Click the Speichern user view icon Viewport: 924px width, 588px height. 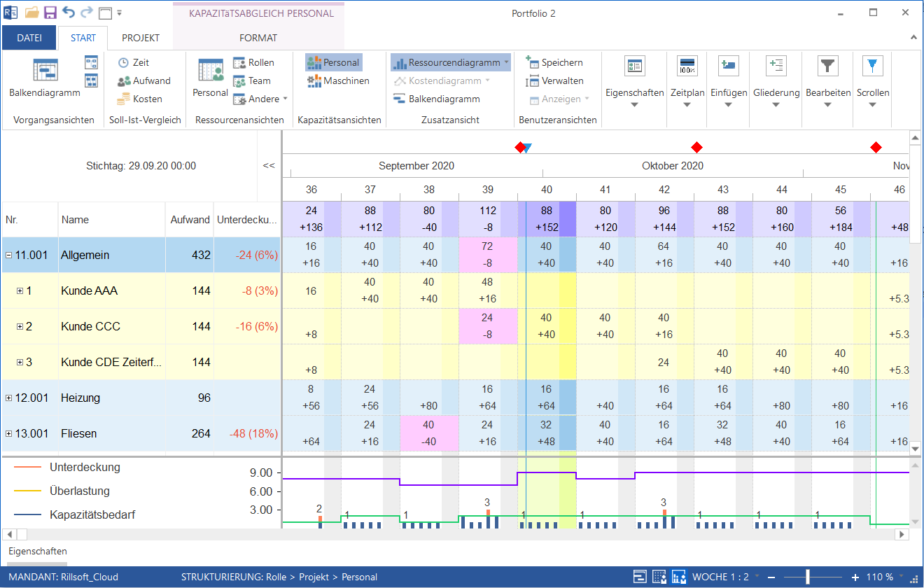point(533,62)
